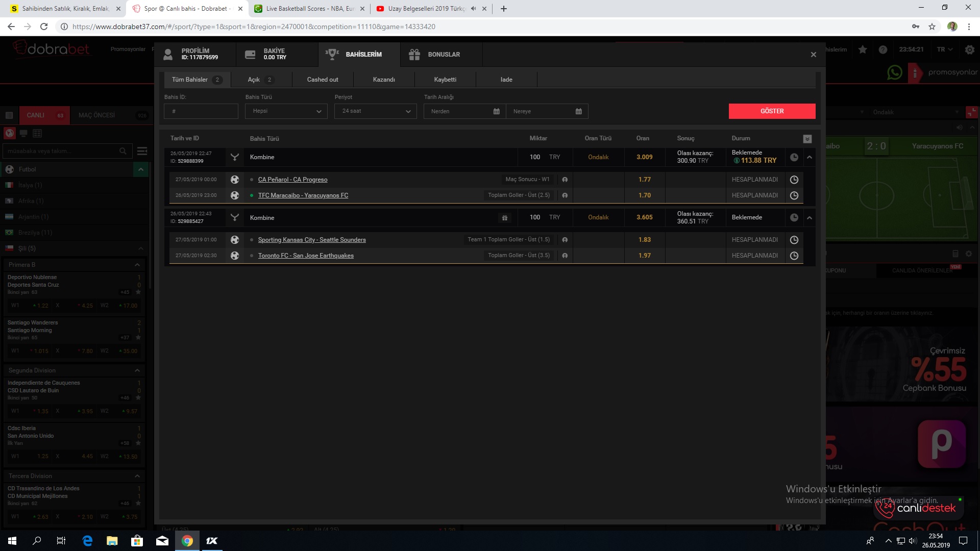Open the Nerden date picker
This screenshot has width=980, height=551.
click(464, 111)
